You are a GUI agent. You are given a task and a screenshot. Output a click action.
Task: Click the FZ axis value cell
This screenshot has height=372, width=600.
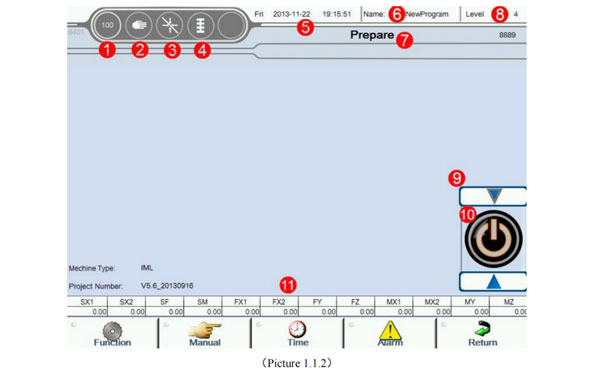356,312
